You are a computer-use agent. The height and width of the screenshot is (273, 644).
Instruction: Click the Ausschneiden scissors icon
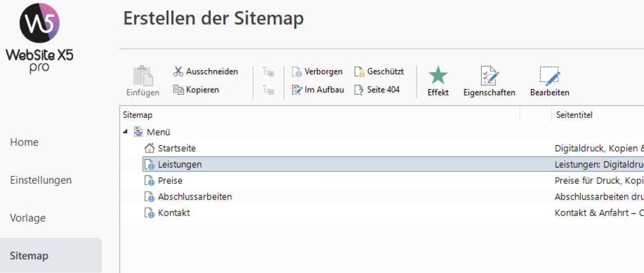pyautogui.click(x=179, y=72)
